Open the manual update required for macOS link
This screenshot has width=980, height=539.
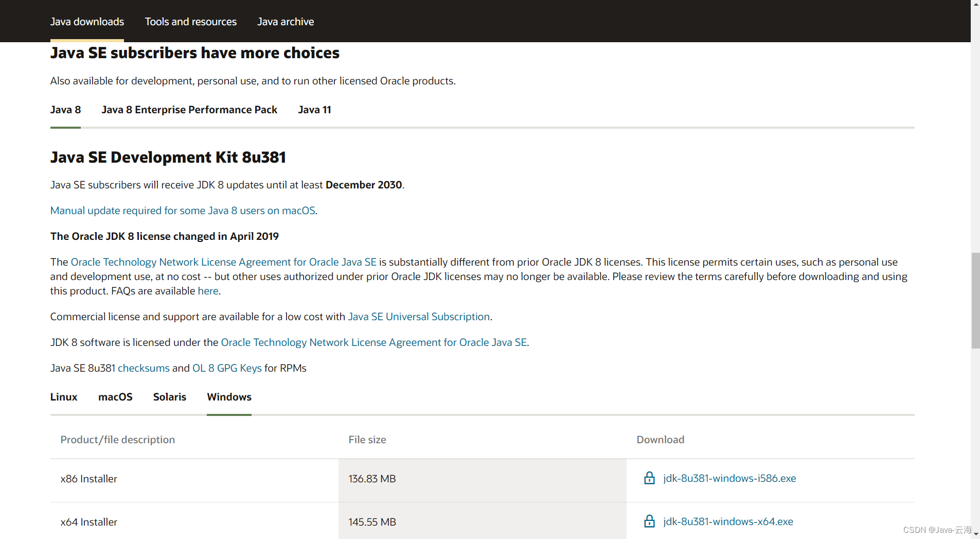pos(183,211)
